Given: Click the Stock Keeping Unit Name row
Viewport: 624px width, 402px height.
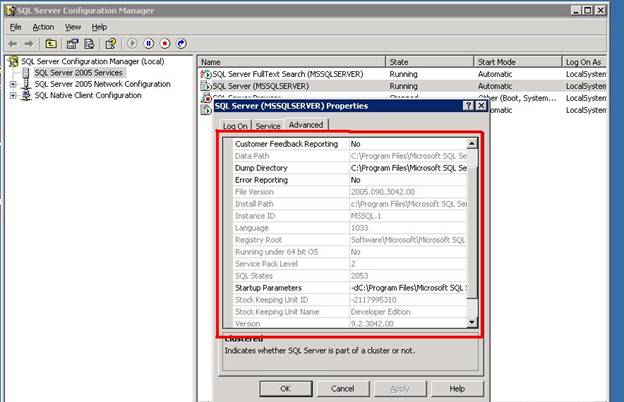Looking at the screenshot, I should pyautogui.click(x=350, y=312).
